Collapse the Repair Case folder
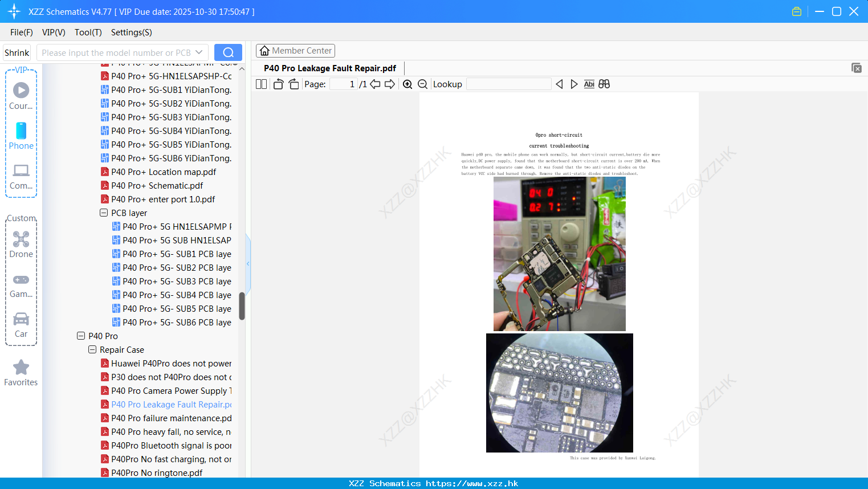Screen dimensions: 868x489 coord(92,349)
